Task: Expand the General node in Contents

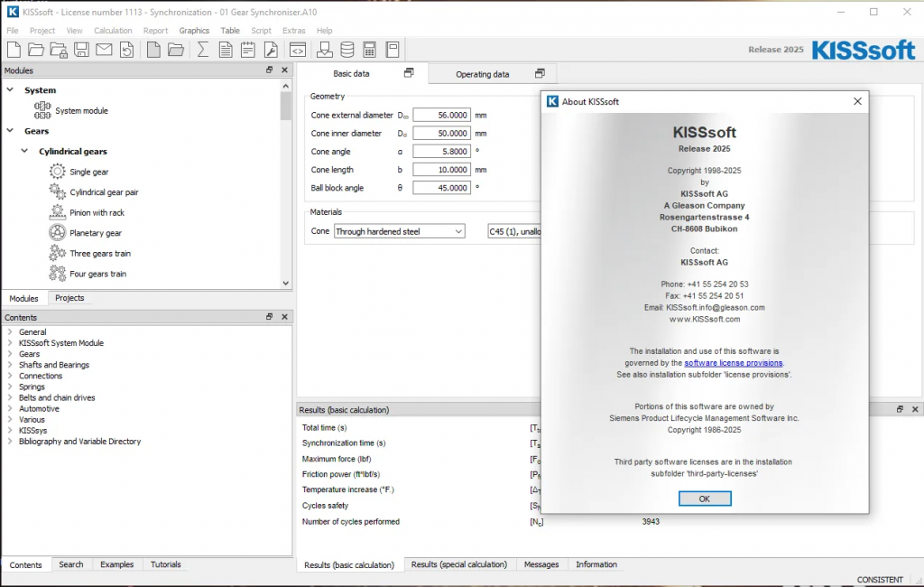Action: [x=9, y=331]
